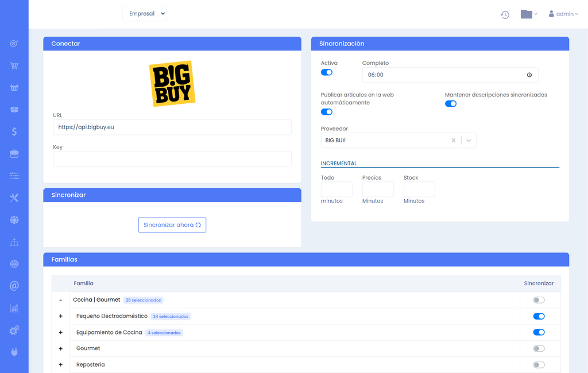The width and height of the screenshot is (588, 373).
Task: Click the Key input field
Action: click(172, 158)
